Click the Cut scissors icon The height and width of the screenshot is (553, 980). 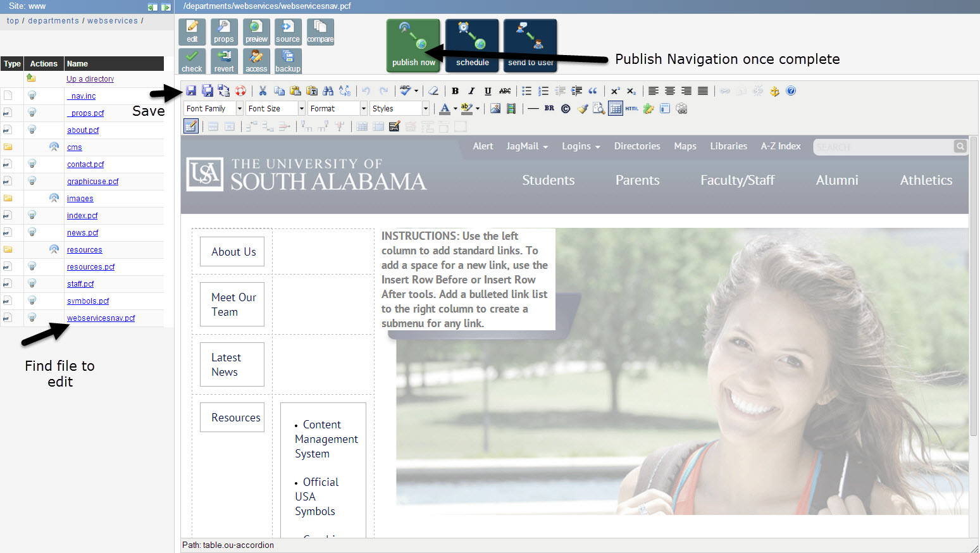[263, 91]
